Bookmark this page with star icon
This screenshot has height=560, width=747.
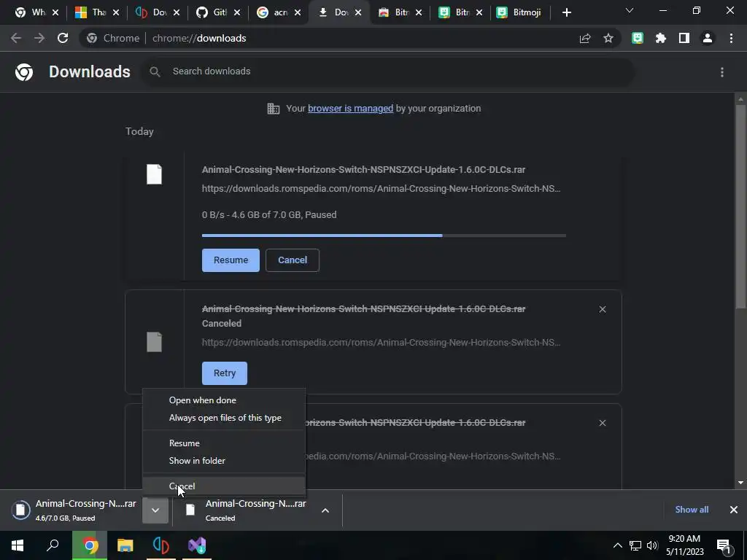point(608,38)
